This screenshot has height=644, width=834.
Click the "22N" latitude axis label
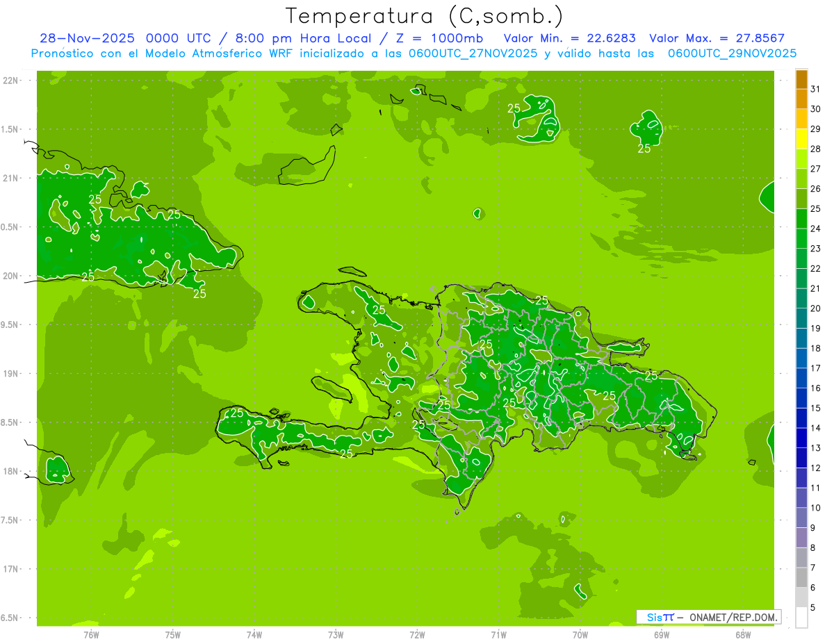[10, 81]
